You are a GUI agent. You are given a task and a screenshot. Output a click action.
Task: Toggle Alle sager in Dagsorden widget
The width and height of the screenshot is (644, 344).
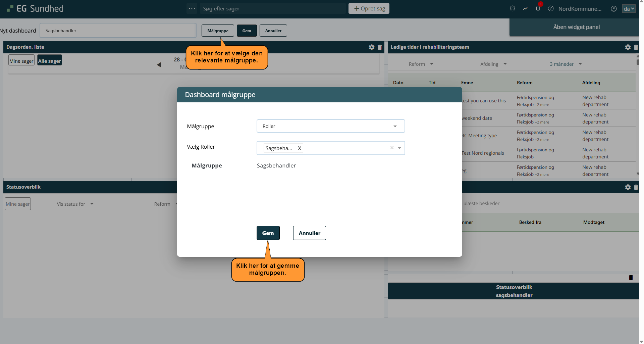[50, 61]
